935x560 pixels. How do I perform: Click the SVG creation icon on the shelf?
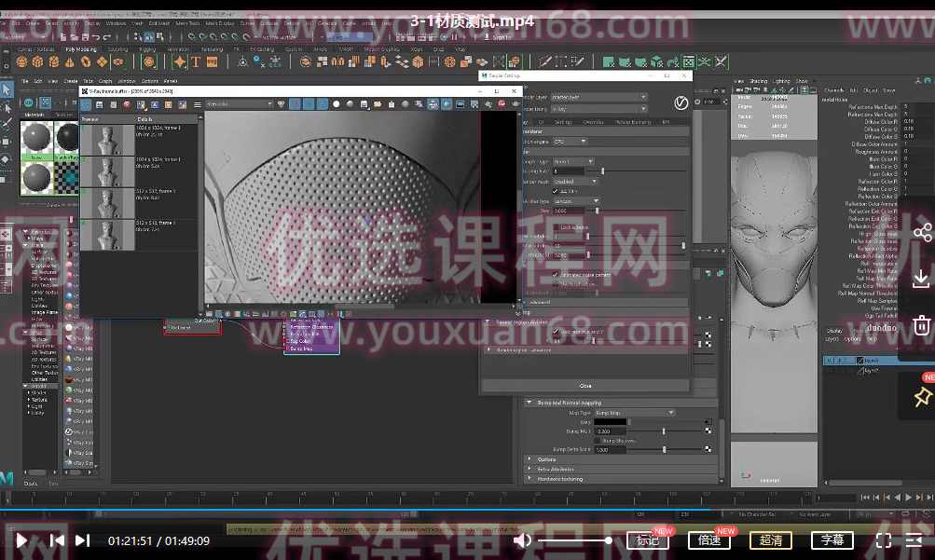coord(211,61)
